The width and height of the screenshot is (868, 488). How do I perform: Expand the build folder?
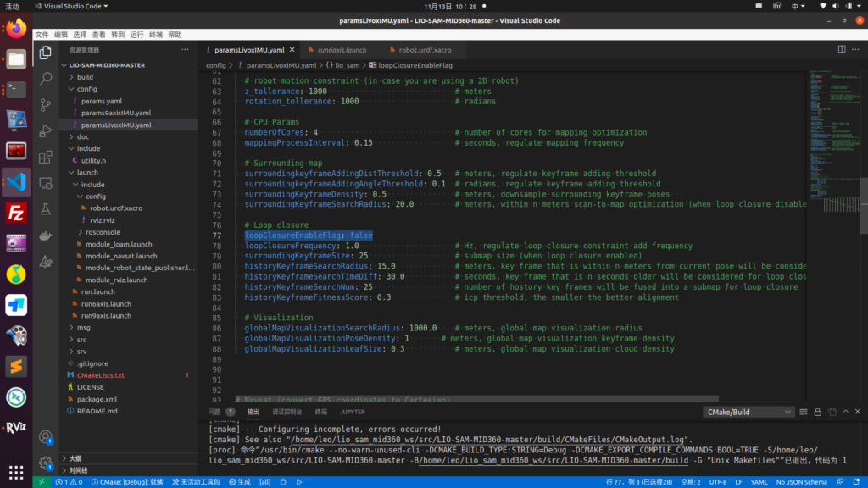click(129, 77)
